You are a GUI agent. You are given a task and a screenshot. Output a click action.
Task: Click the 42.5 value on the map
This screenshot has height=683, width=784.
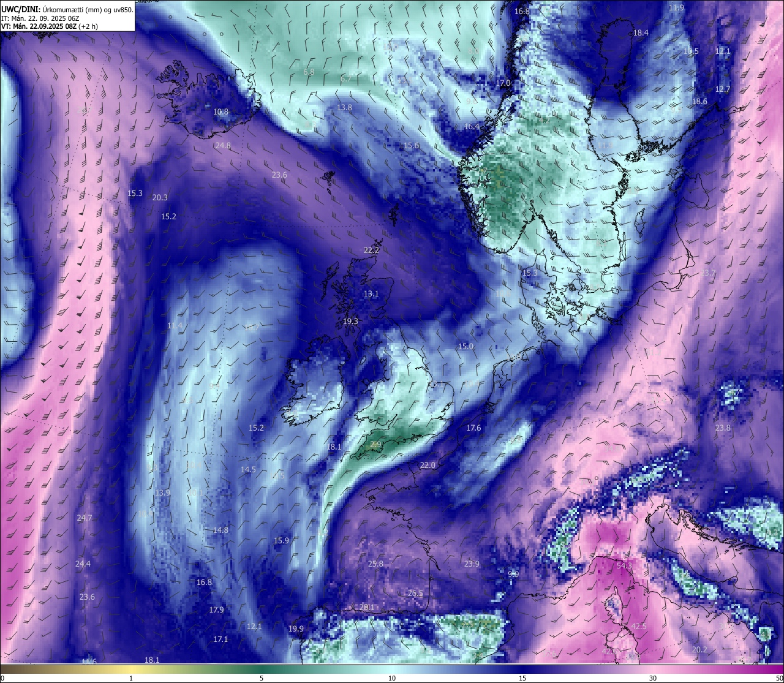[639, 627]
